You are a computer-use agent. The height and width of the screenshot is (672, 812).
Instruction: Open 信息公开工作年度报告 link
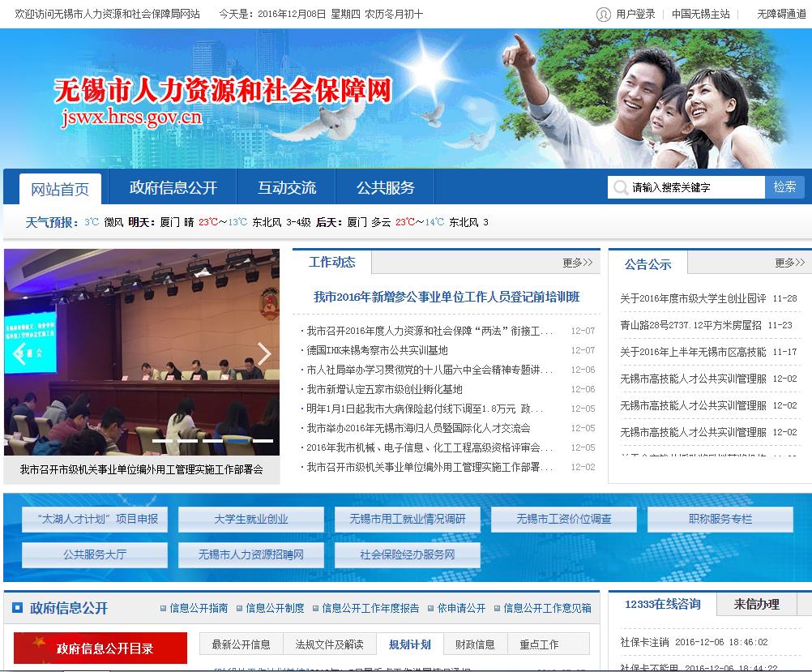tap(370, 608)
